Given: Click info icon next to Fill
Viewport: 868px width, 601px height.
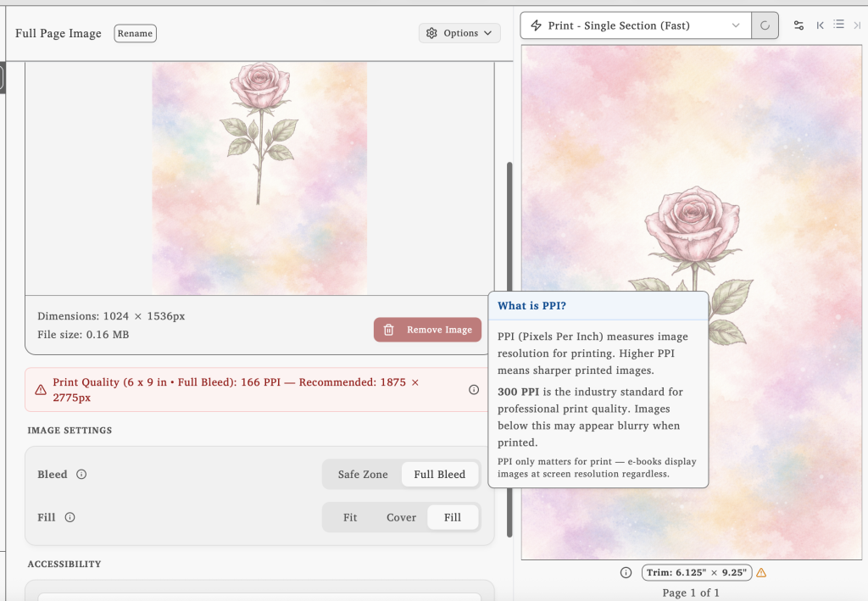Looking at the screenshot, I should [x=70, y=517].
